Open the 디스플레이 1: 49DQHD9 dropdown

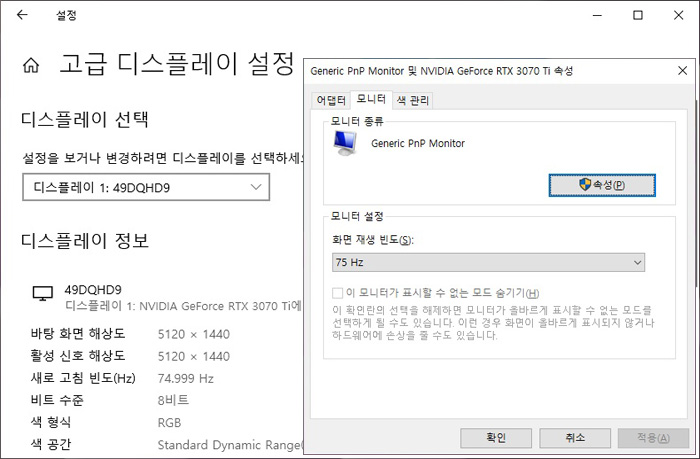tap(146, 187)
